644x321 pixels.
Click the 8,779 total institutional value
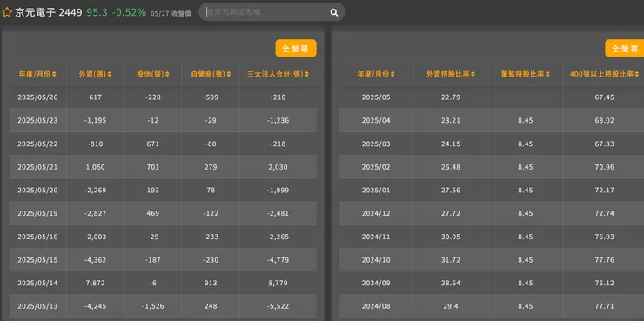[x=278, y=284]
